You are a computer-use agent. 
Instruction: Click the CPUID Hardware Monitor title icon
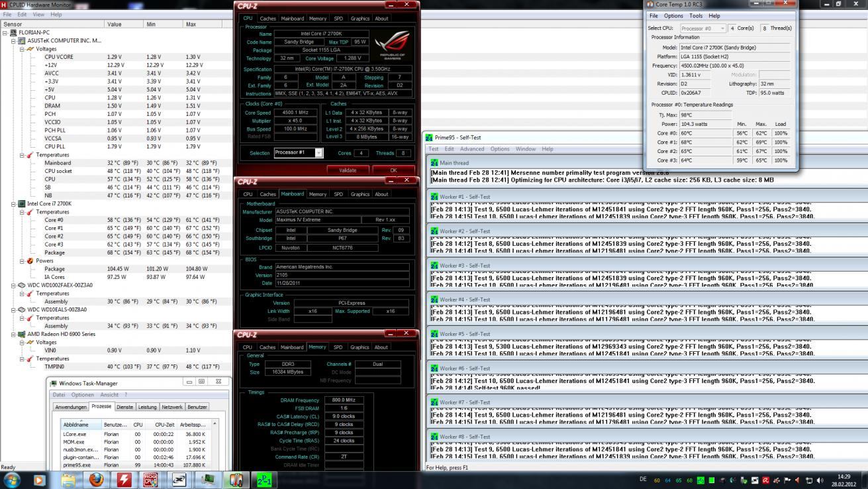(5, 5)
